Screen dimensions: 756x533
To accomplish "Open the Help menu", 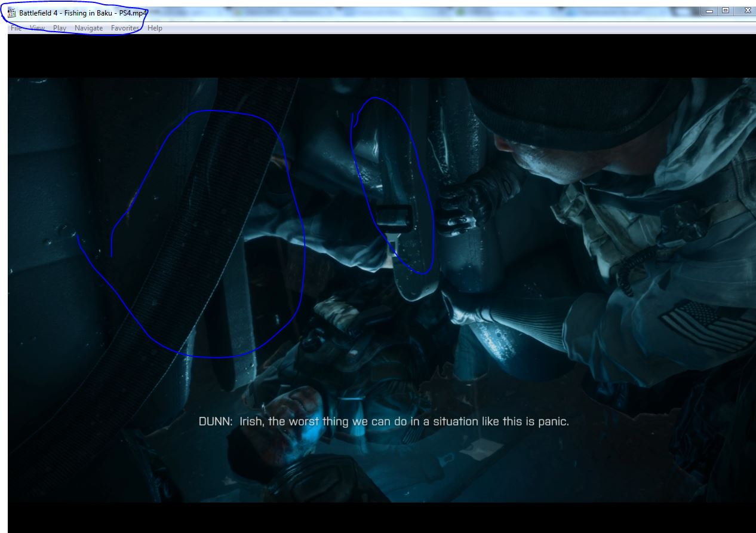I will tap(155, 28).
